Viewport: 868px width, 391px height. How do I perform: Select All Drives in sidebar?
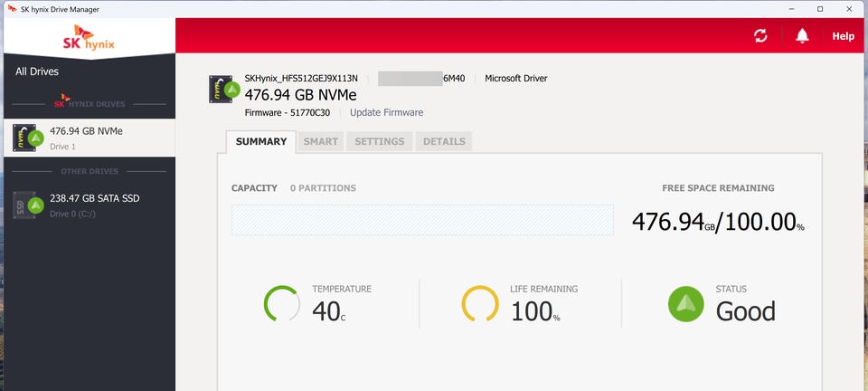[37, 72]
